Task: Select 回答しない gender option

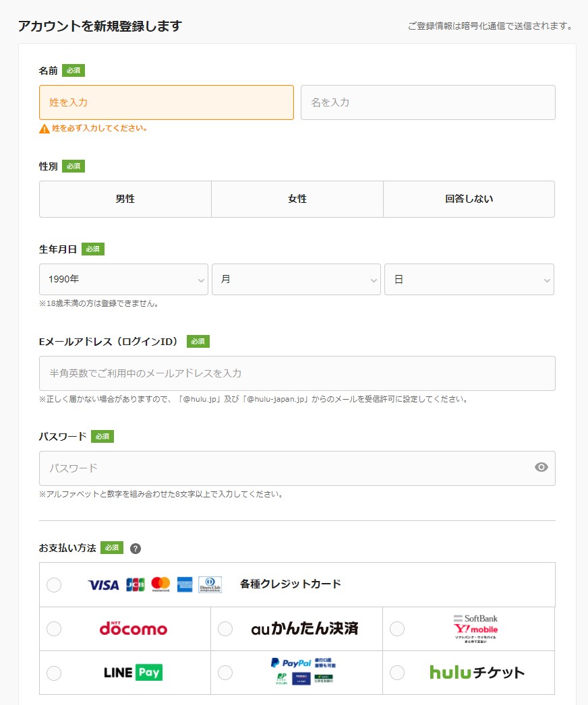Action: (469, 199)
